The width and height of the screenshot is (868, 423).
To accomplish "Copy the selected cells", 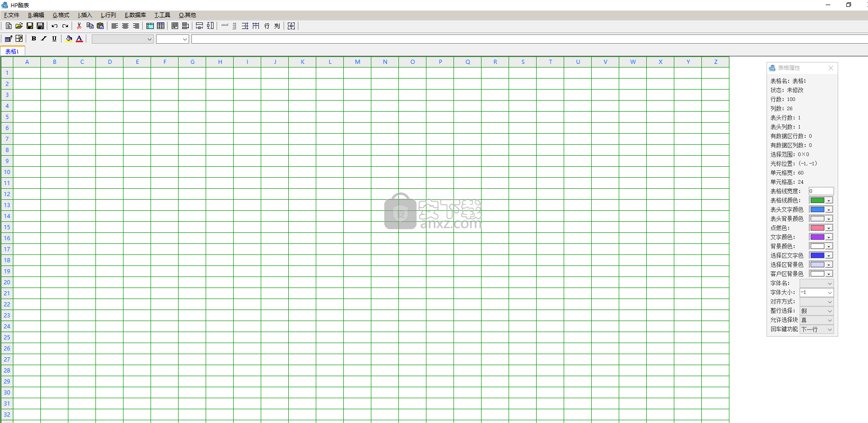I will point(90,26).
